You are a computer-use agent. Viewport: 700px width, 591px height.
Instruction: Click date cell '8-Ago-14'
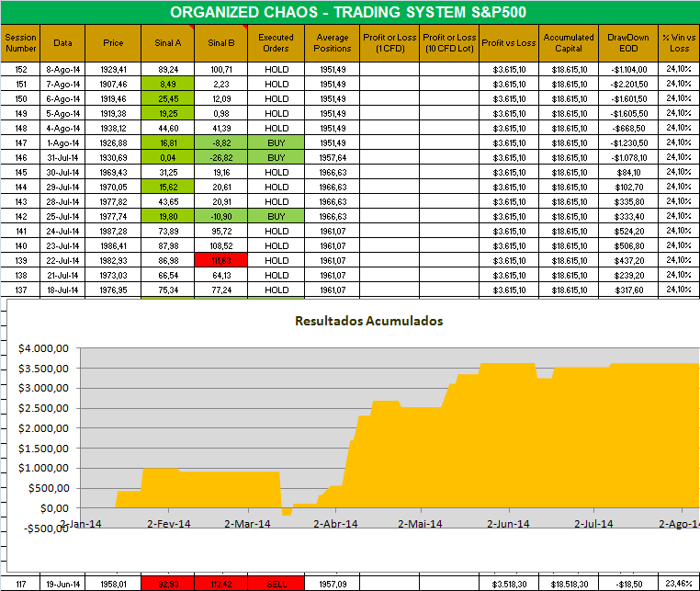tap(62, 69)
